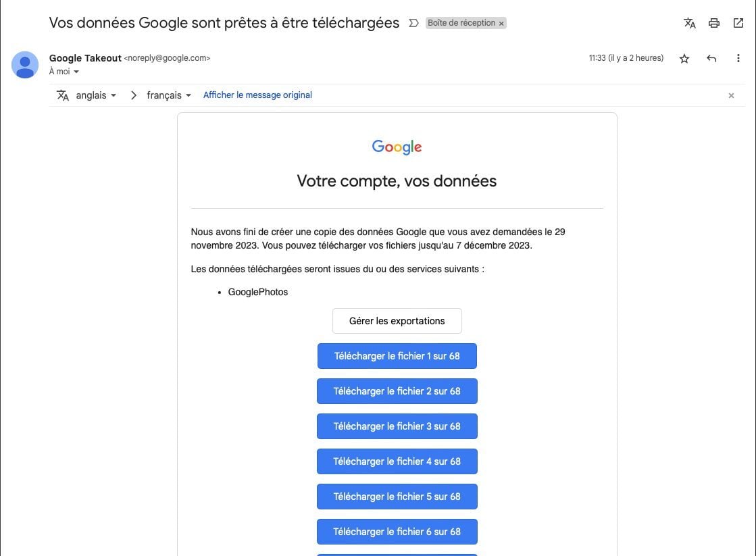Open the three-dot more options menu

click(738, 58)
